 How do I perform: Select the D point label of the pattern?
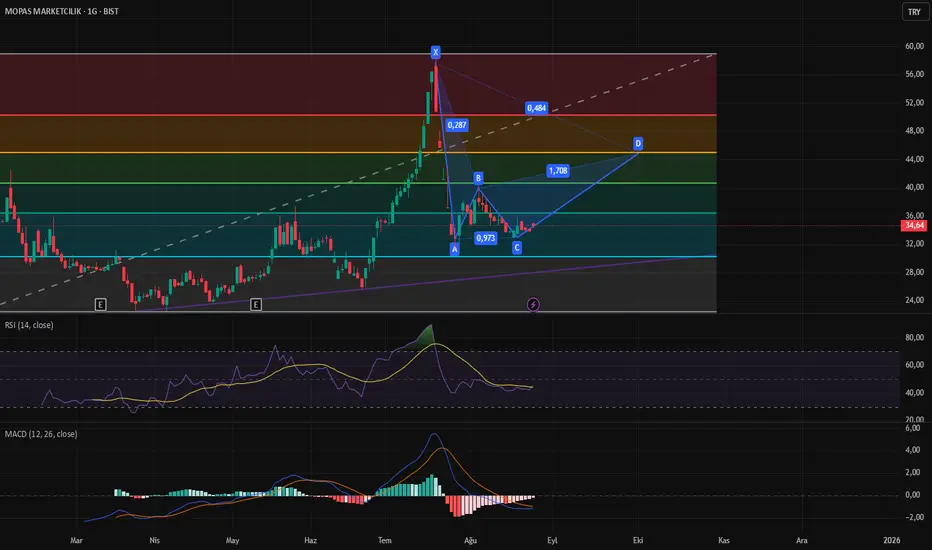(638, 143)
